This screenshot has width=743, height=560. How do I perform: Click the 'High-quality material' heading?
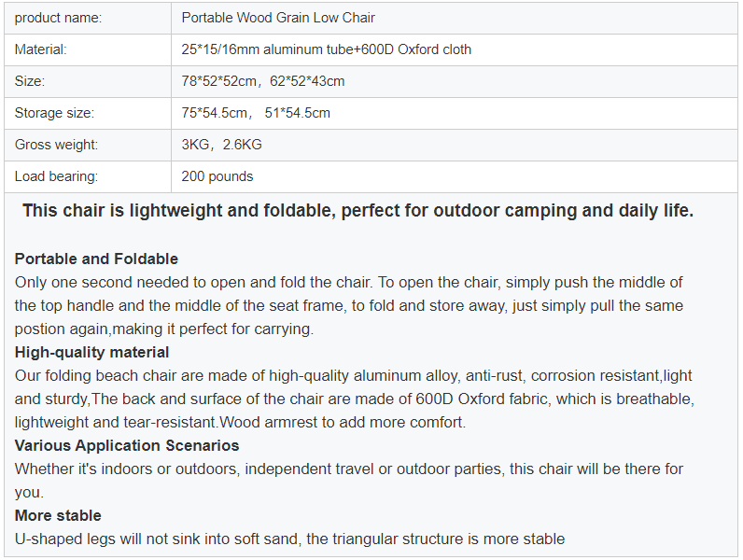[x=91, y=353]
